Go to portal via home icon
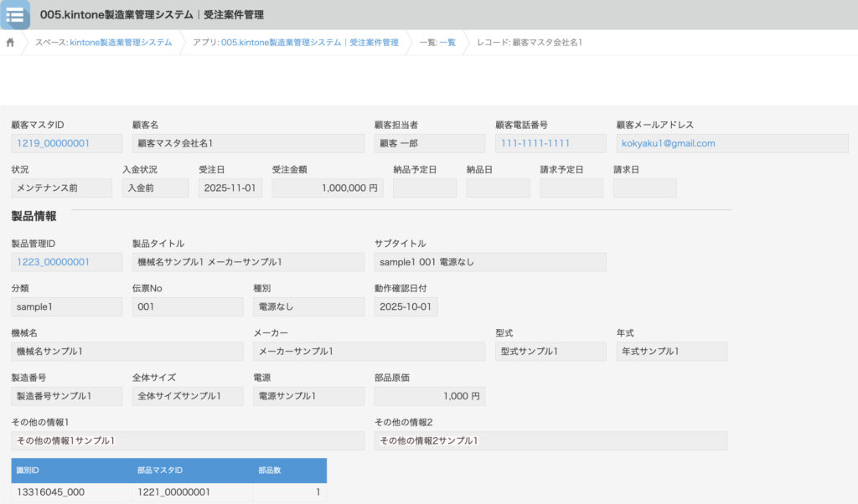Image resolution: width=858 pixels, height=504 pixels. pyautogui.click(x=10, y=42)
